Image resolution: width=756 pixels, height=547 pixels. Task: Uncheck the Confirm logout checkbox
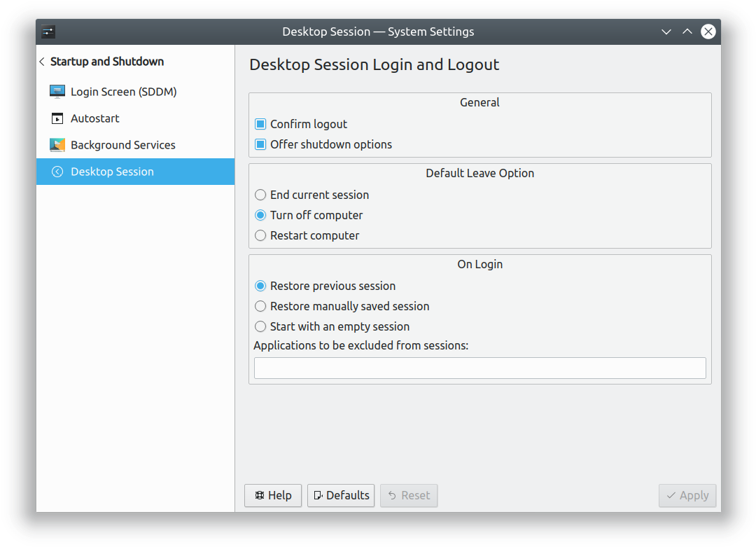(260, 124)
